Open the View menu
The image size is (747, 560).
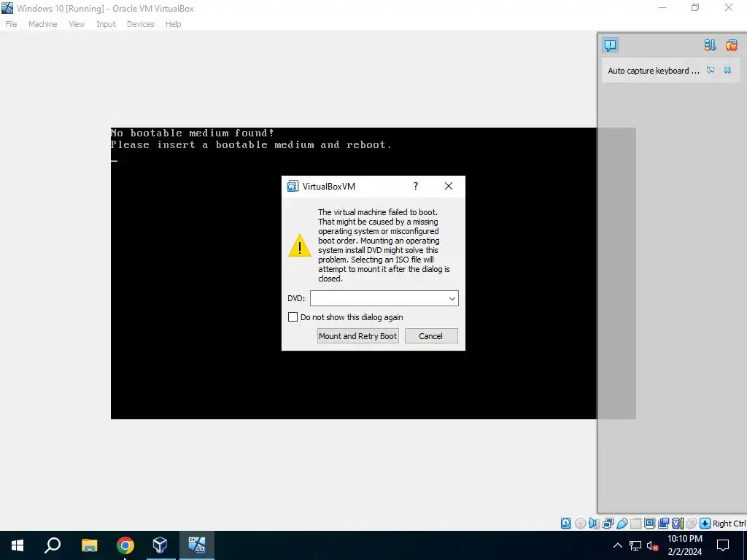[76, 24]
